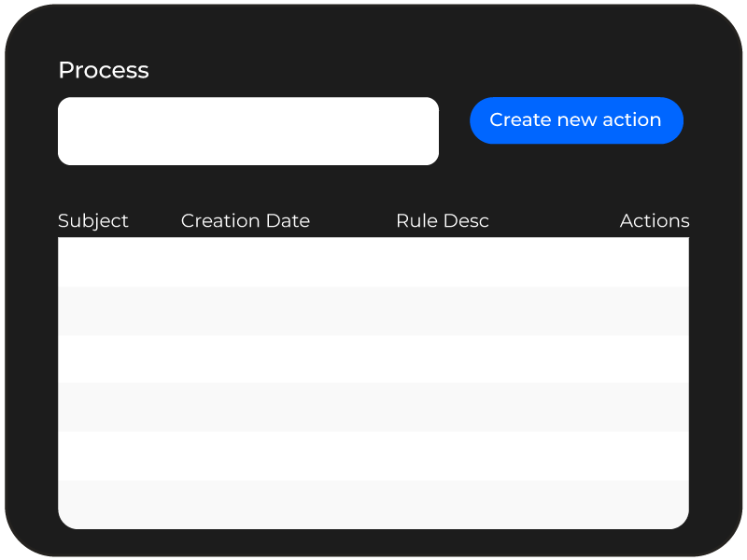Click the Process label above the field
Image resolution: width=747 pixels, height=560 pixels.
coord(104,70)
